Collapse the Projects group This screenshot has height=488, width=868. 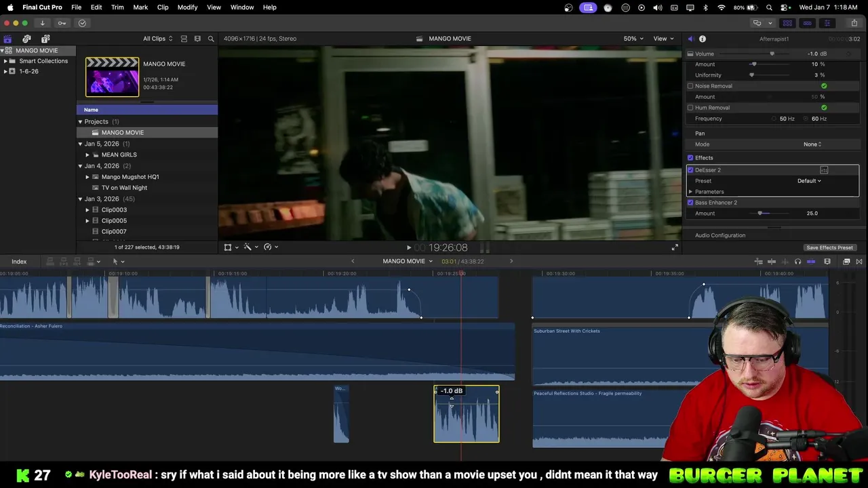tap(80, 122)
